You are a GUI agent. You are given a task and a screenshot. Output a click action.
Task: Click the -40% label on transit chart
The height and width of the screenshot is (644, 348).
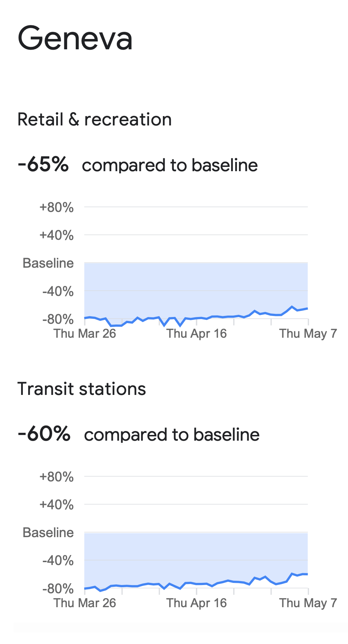[x=58, y=560]
